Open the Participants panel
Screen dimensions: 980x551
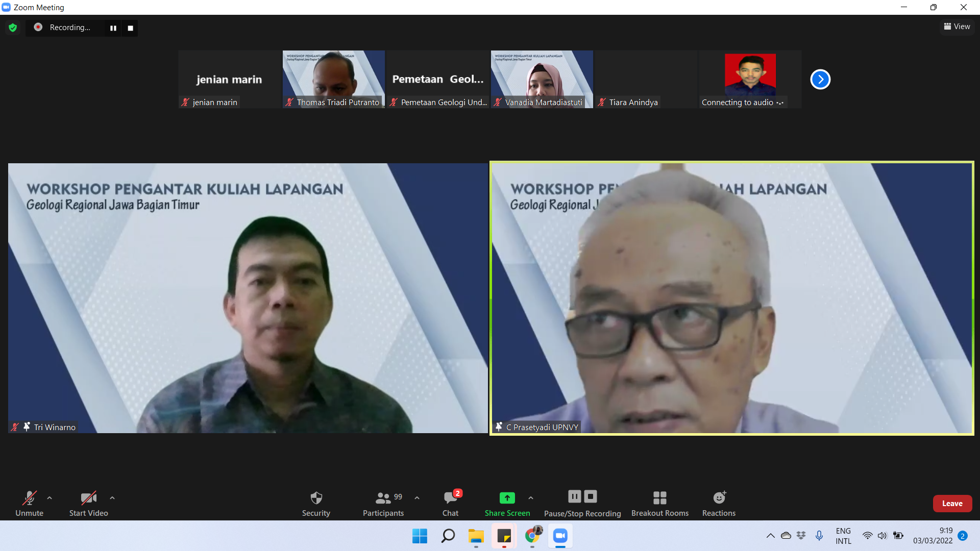[x=383, y=503]
